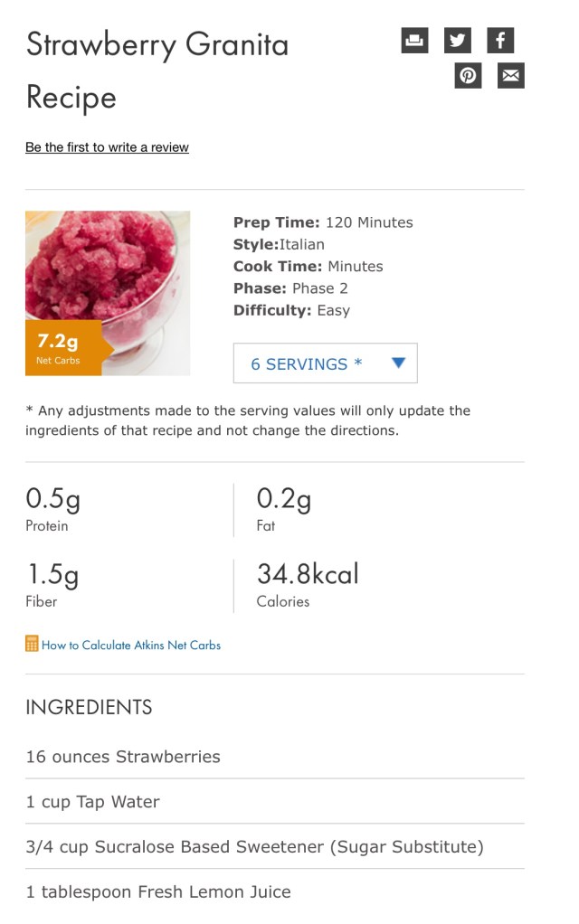The width and height of the screenshot is (579, 924).
Task: Click the orange 7.2g Net Carbs badge
Action: [60, 348]
